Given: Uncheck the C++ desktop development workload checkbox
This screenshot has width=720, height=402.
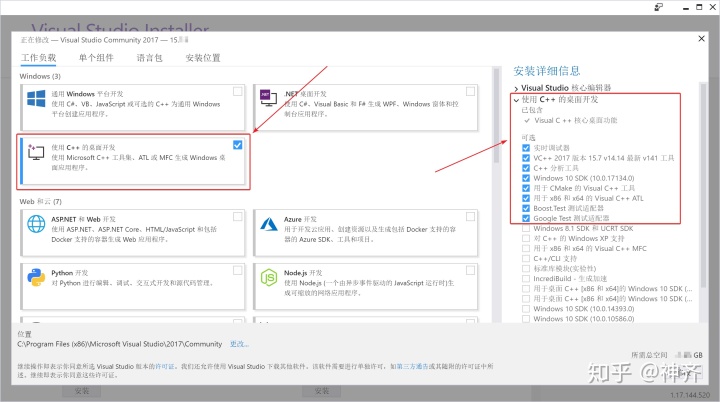Looking at the screenshot, I should [237, 145].
